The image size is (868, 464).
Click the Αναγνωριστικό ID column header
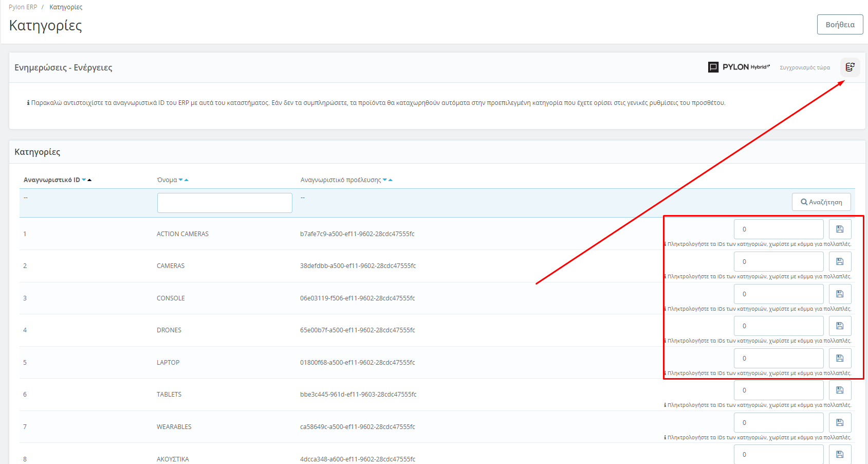pyautogui.click(x=52, y=180)
